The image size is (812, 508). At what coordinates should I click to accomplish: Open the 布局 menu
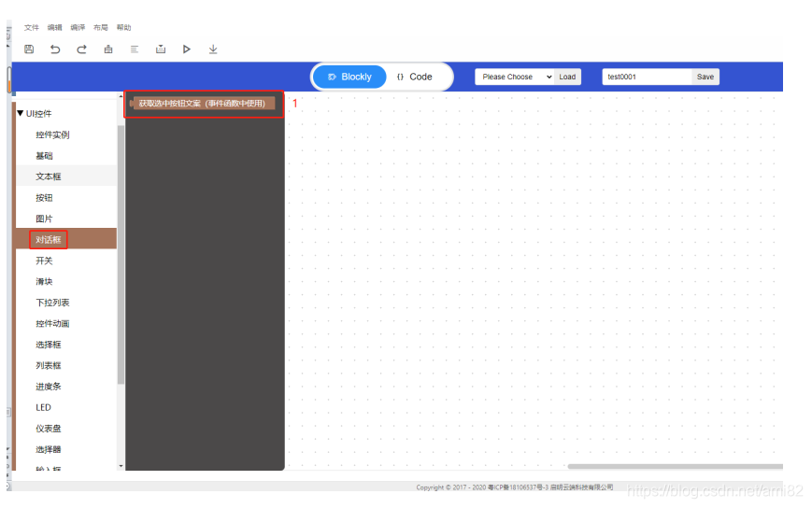tap(101, 27)
